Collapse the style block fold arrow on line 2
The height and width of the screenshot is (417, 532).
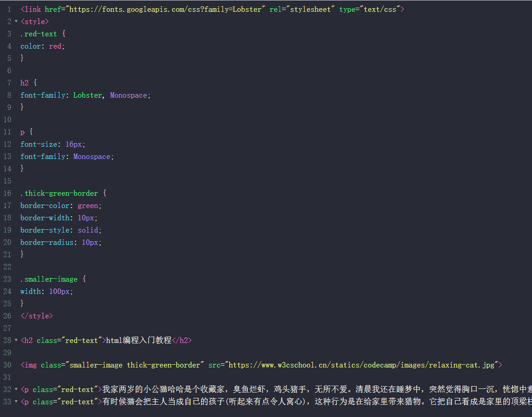click(x=16, y=21)
